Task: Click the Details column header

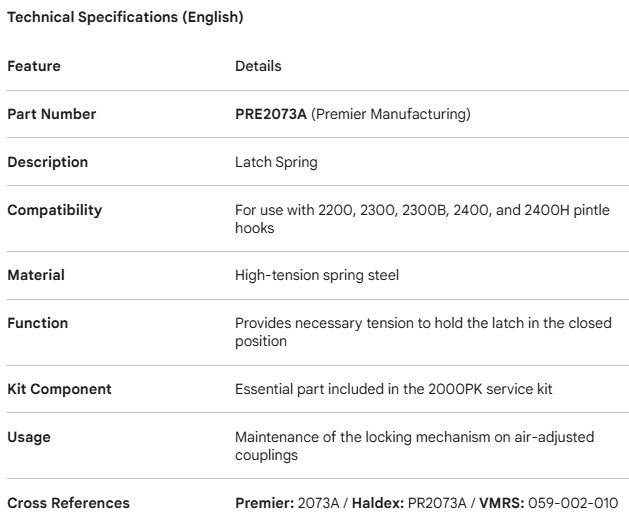Action: tap(258, 66)
